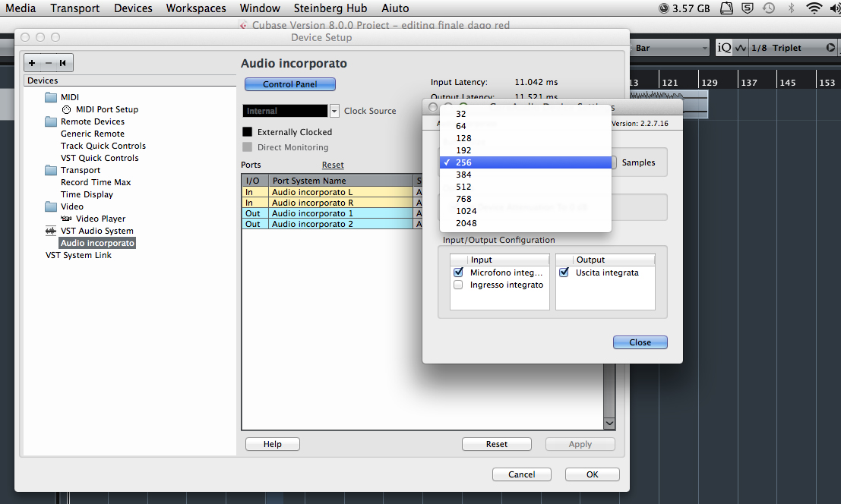
Task: Select the Transport folder icon
Action: click(x=51, y=170)
